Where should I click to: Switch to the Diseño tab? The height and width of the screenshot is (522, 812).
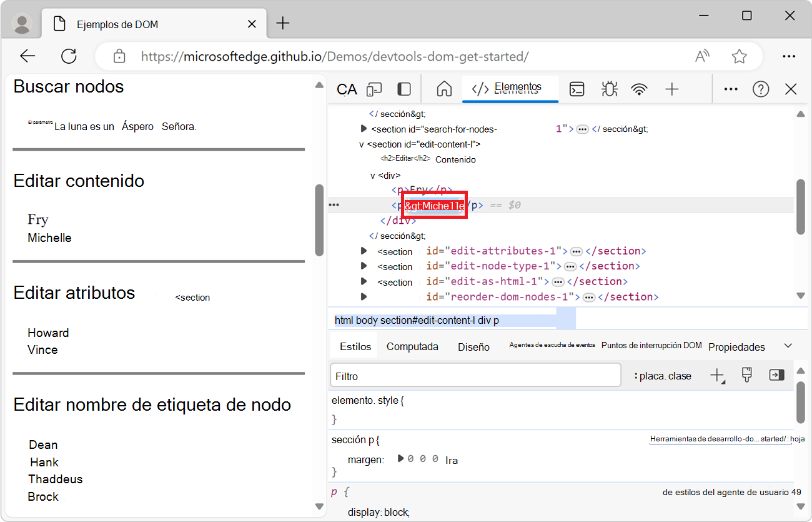(x=473, y=346)
